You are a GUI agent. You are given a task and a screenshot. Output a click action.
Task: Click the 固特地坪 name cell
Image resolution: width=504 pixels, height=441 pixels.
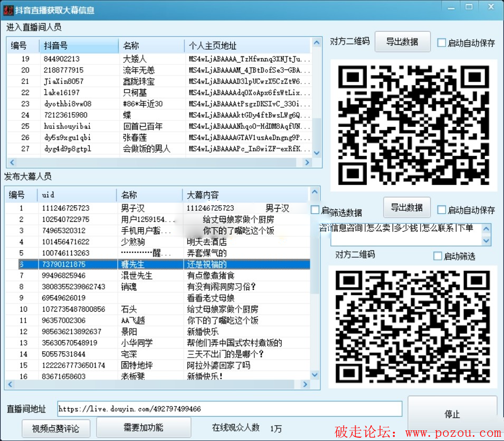point(137,365)
